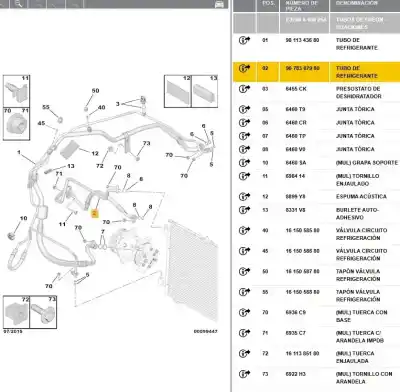Image resolution: width=400 pixels, height=392 pixels.
Task: Click part number 16 150 585 80
Action: pos(302,230)
